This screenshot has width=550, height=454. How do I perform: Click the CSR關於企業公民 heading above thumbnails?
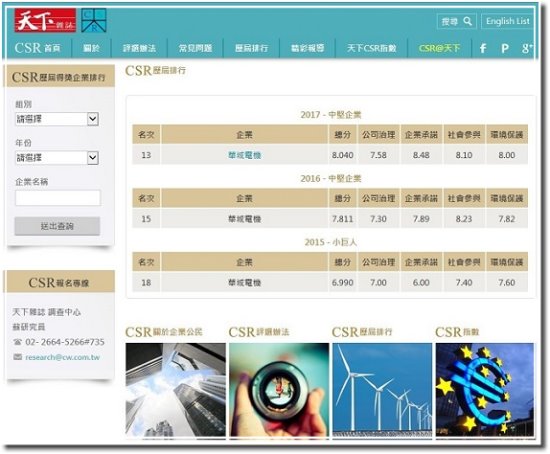tap(164, 332)
